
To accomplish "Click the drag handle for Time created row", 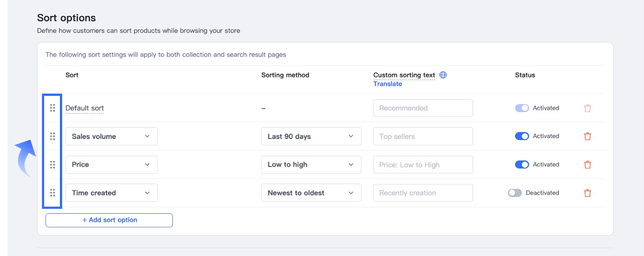I will coord(52,193).
